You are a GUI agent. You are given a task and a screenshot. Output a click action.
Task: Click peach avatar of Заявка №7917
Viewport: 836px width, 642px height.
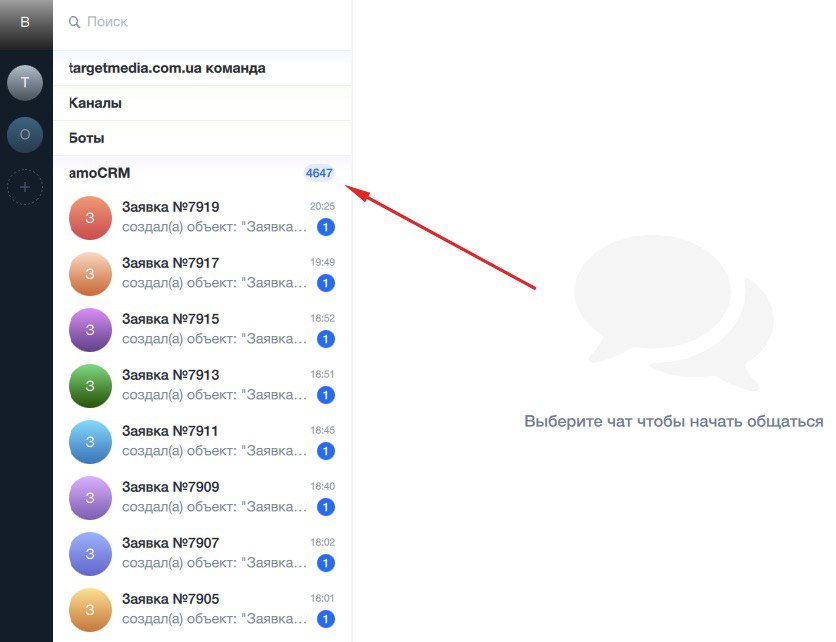pos(90,274)
